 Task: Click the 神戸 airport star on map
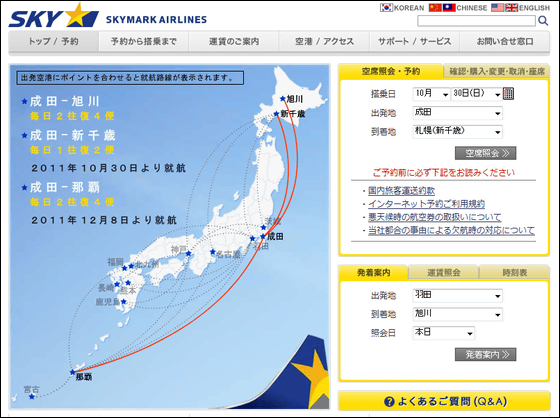point(189,254)
